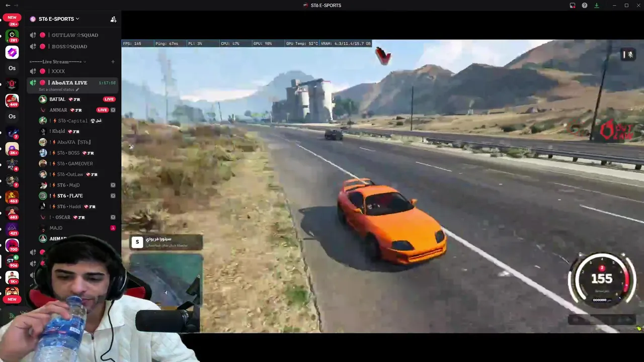Viewport: 644px width, 362px height.
Task: Select user ST6-OutLaw in the voice list
Action: tap(77, 174)
